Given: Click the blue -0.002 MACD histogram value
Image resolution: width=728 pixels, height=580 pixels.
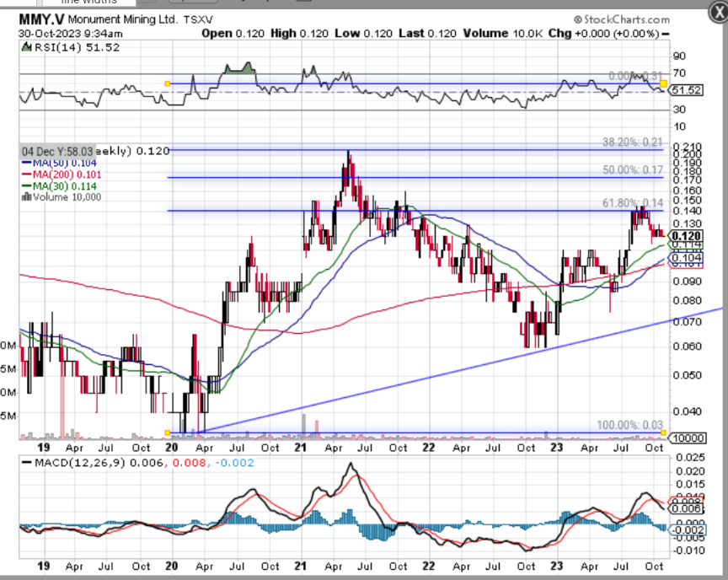Looking at the screenshot, I should click(234, 463).
